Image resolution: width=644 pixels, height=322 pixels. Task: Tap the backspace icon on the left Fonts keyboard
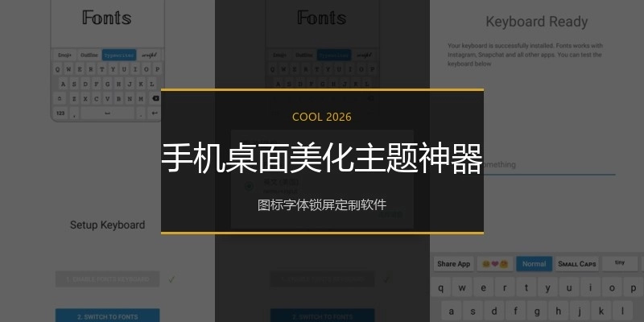pyautogui.click(x=155, y=98)
